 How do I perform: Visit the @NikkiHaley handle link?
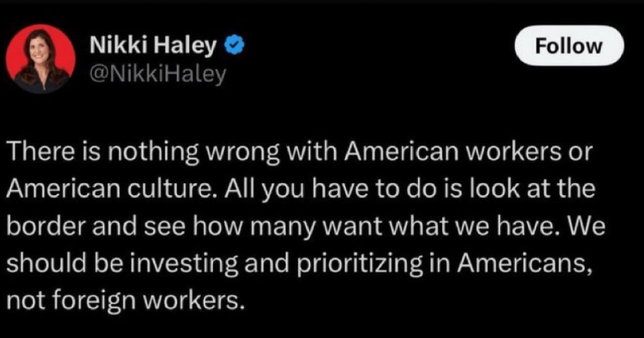point(158,74)
